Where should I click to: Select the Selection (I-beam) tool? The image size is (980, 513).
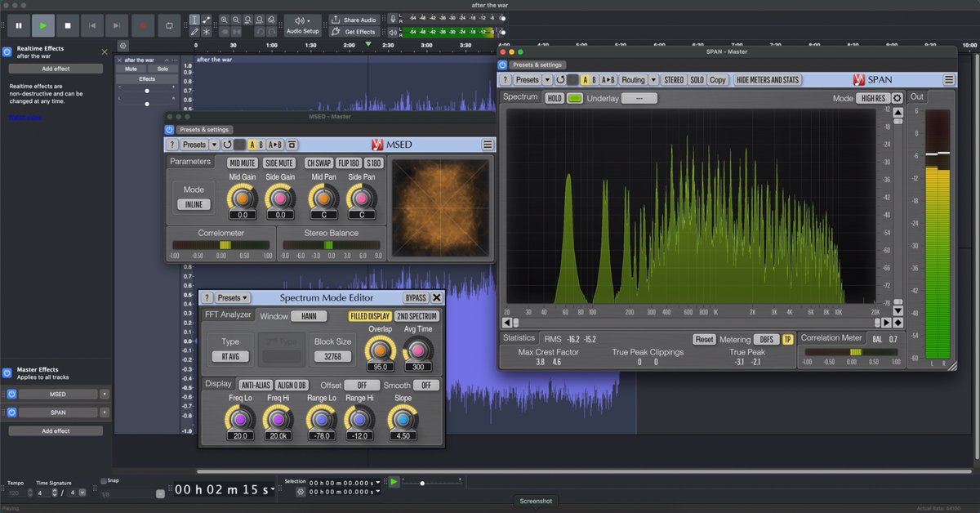pyautogui.click(x=194, y=20)
